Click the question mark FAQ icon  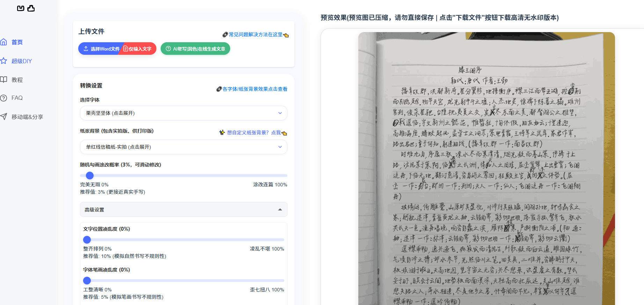click(x=3, y=98)
